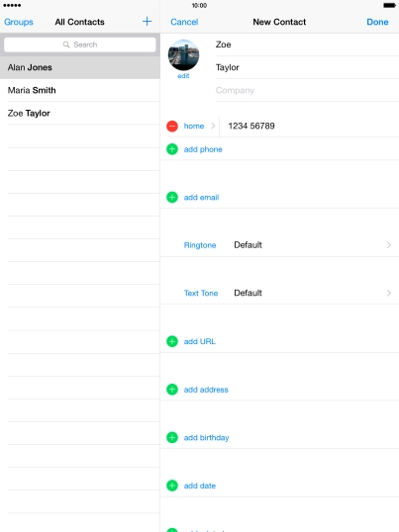Tap green plus beside add email
The height and width of the screenshot is (532, 399).
[x=172, y=197]
